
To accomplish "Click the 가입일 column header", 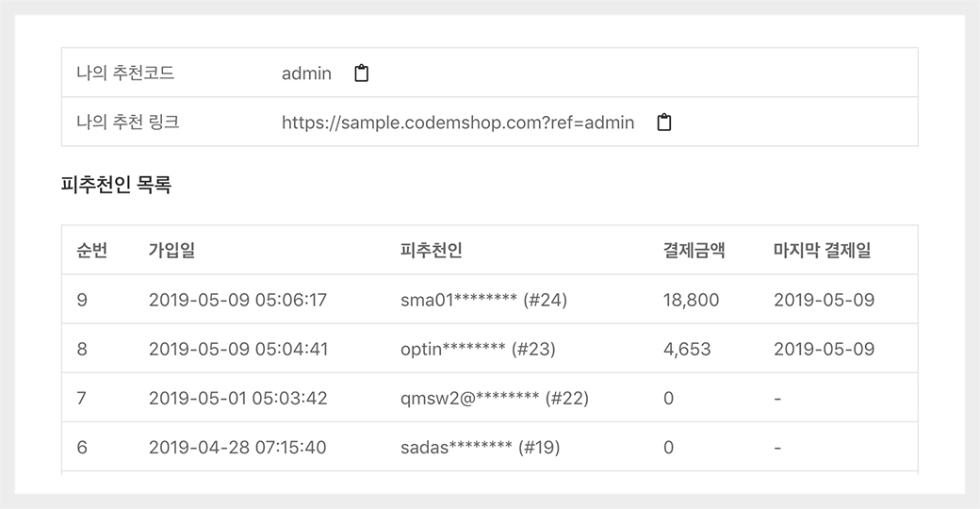I will click(171, 250).
